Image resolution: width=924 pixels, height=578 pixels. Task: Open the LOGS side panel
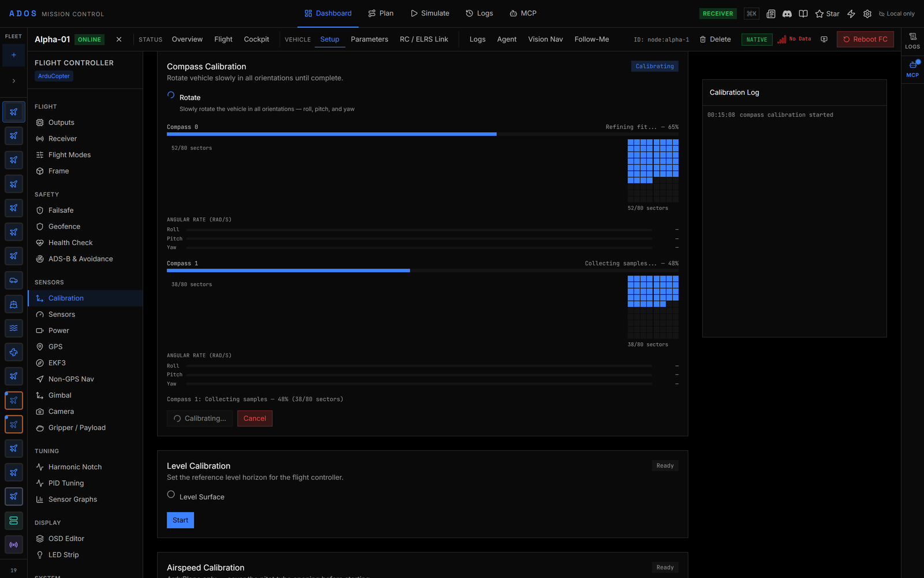click(x=912, y=40)
